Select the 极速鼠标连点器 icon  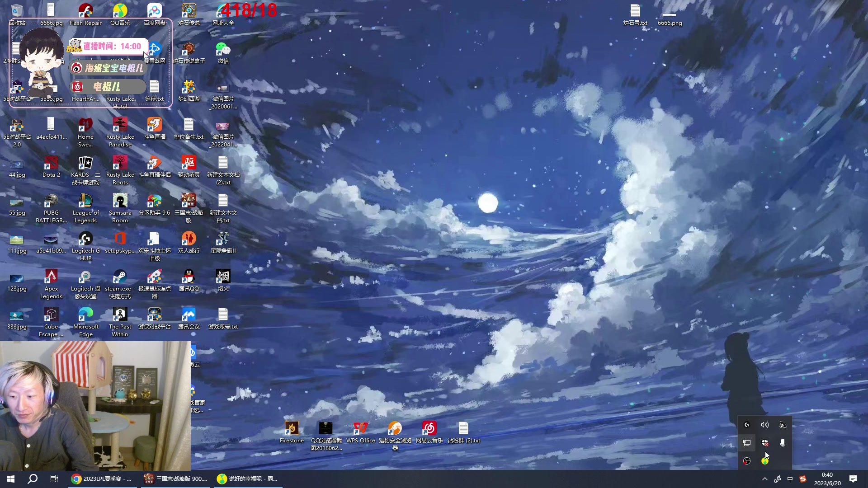pyautogui.click(x=155, y=284)
